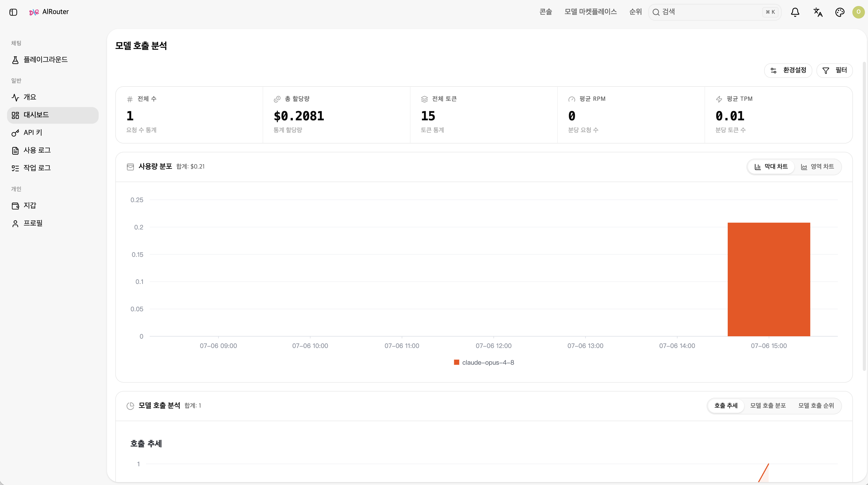Open the notifications bell
The height and width of the screenshot is (485, 868).
(x=795, y=12)
